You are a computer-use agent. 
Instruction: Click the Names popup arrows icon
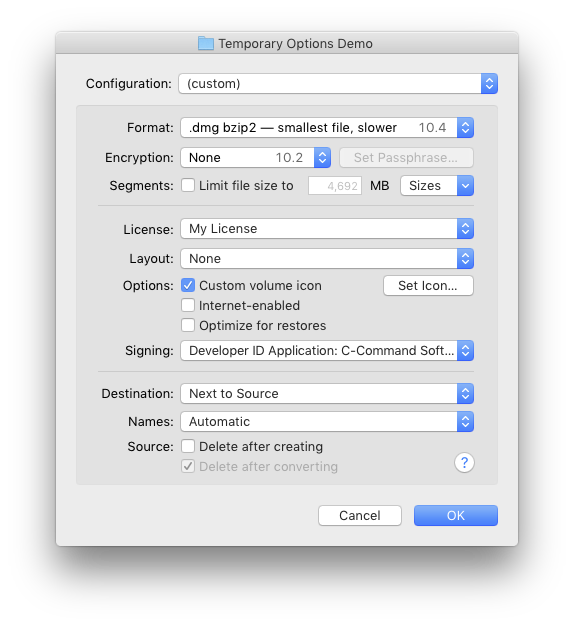[x=465, y=422]
